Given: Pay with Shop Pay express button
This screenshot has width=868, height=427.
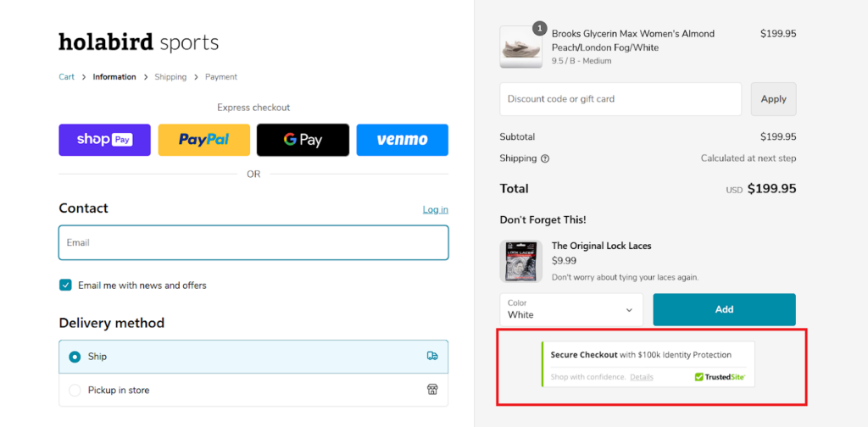Looking at the screenshot, I should tap(104, 140).
